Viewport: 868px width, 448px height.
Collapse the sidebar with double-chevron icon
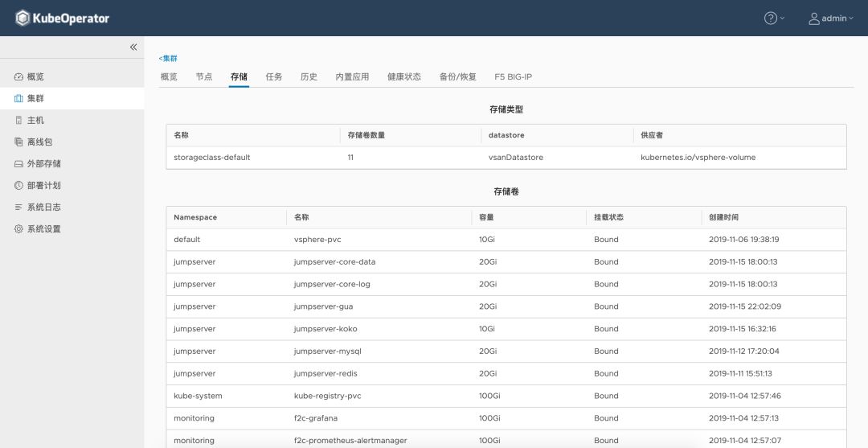[133, 47]
